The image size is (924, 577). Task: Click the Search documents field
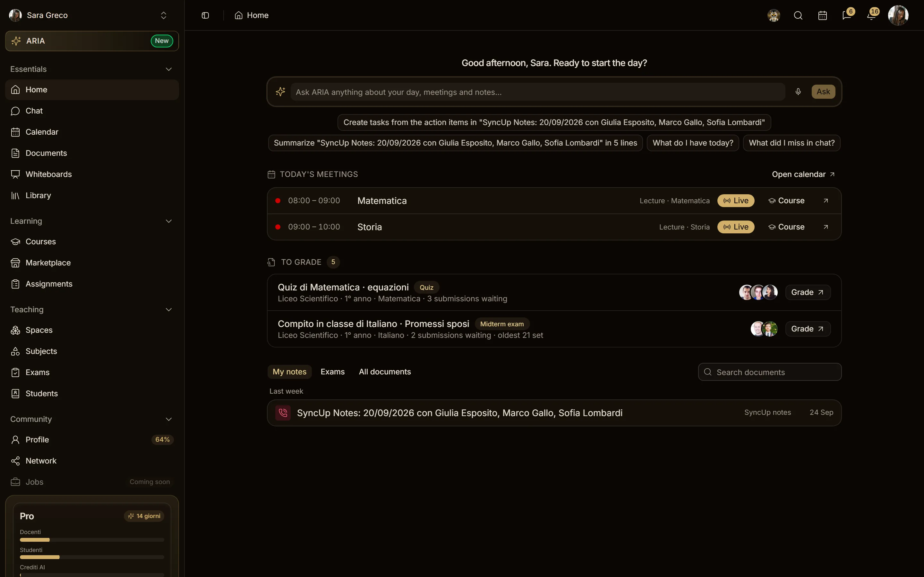(x=770, y=372)
